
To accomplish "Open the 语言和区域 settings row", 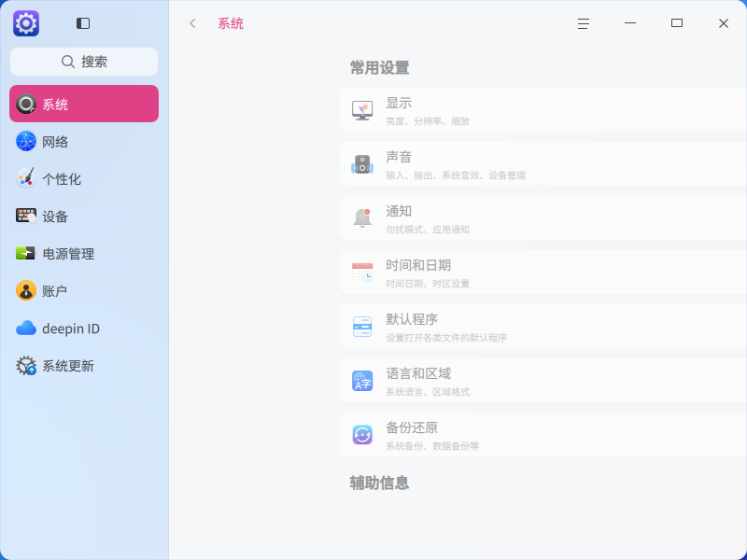I will 543,381.
